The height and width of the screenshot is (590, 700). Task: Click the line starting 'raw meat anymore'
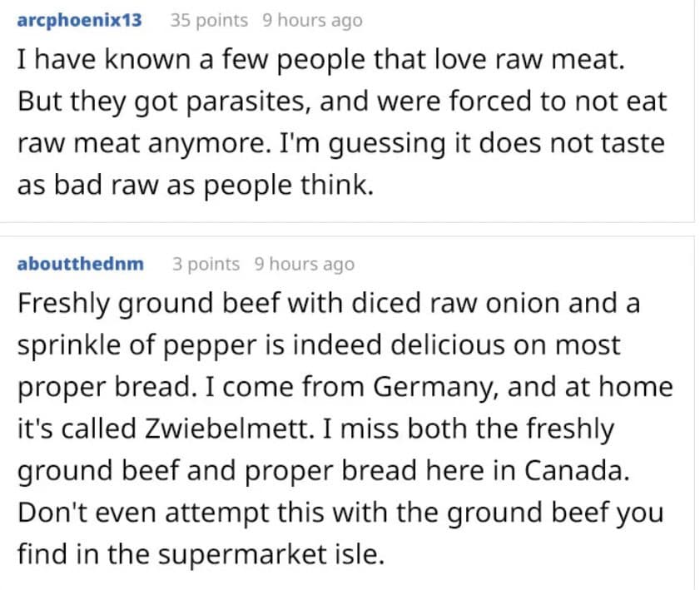tap(341, 143)
